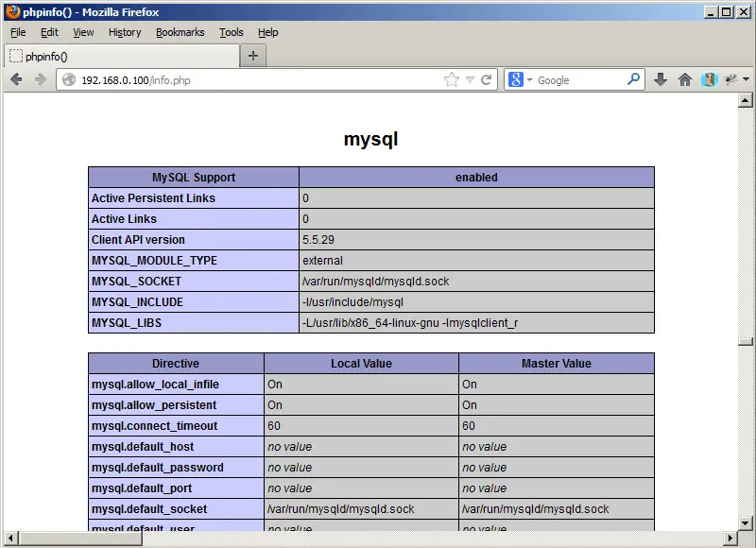This screenshot has width=756, height=548.
Task: Click the Google search engine icon
Action: point(515,79)
